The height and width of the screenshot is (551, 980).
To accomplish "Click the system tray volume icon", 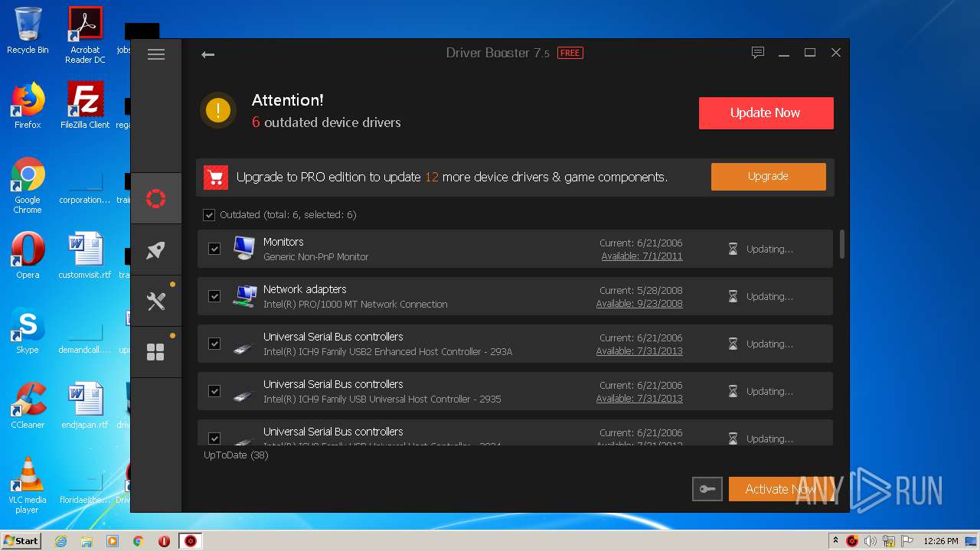I will [870, 541].
